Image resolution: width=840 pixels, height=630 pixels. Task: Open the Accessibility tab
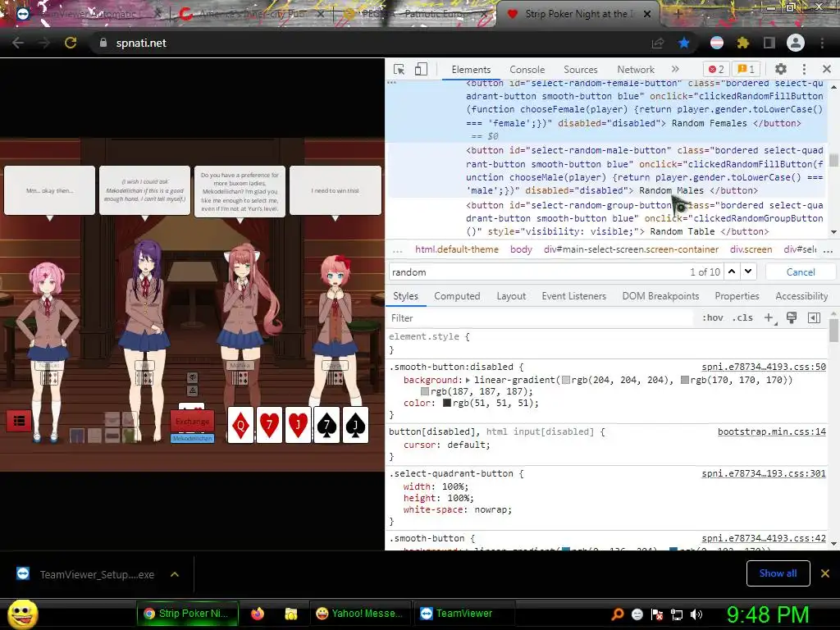tap(801, 296)
